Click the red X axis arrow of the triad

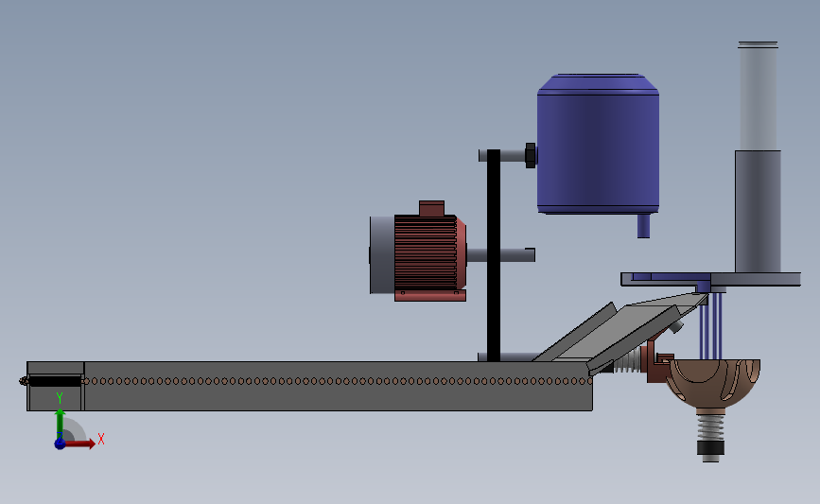[80, 443]
